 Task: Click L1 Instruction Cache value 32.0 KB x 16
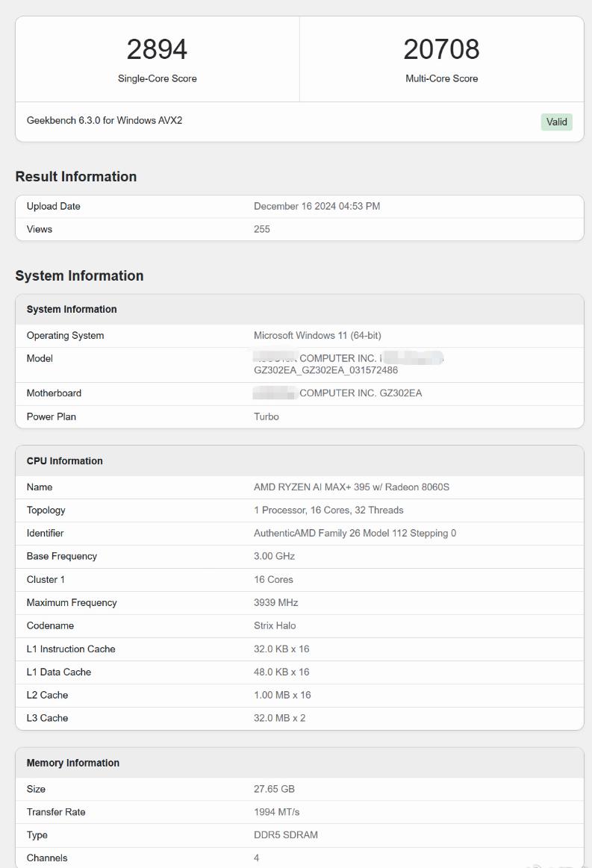coord(281,649)
